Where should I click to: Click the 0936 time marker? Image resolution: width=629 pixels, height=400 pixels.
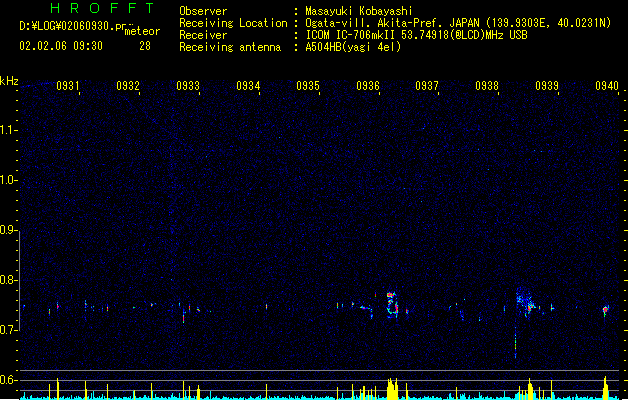coord(368,86)
